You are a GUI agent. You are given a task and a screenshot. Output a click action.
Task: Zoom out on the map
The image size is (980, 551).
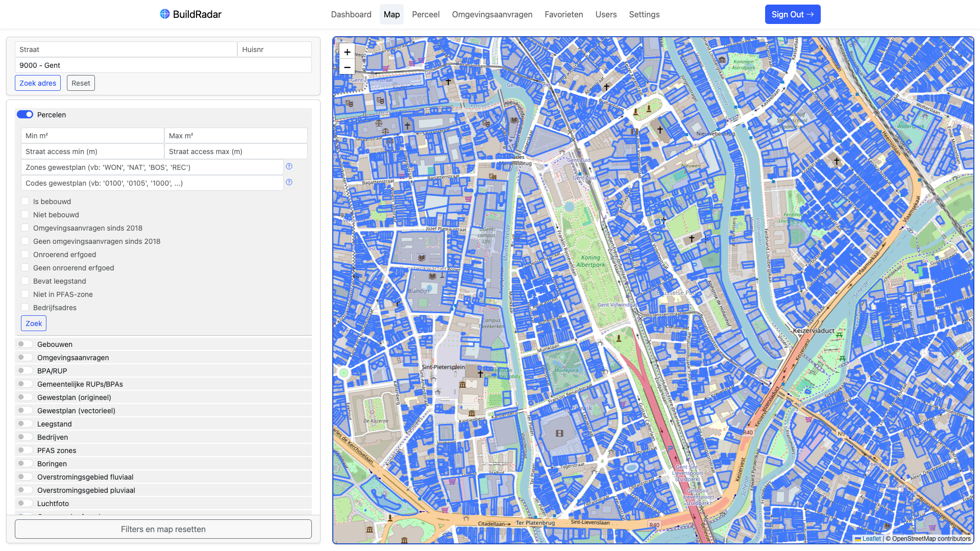point(347,67)
